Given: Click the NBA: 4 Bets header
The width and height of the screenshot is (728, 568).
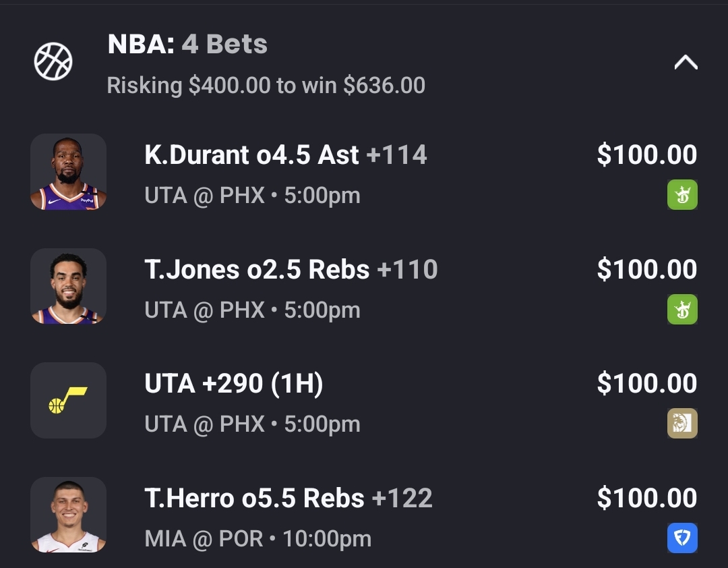Looking at the screenshot, I should tap(187, 45).
